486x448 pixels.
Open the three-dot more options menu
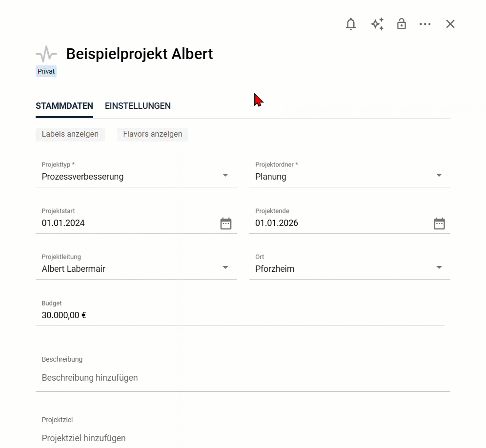[425, 24]
